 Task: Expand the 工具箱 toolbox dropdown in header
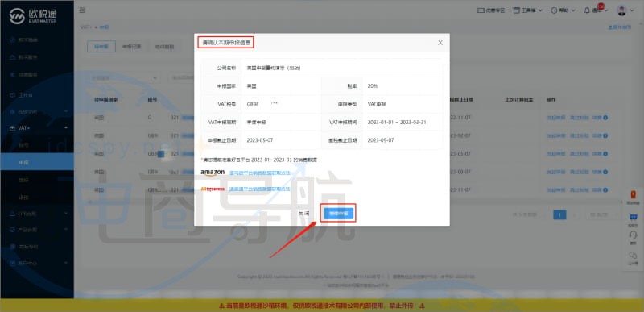pos(528,10)
